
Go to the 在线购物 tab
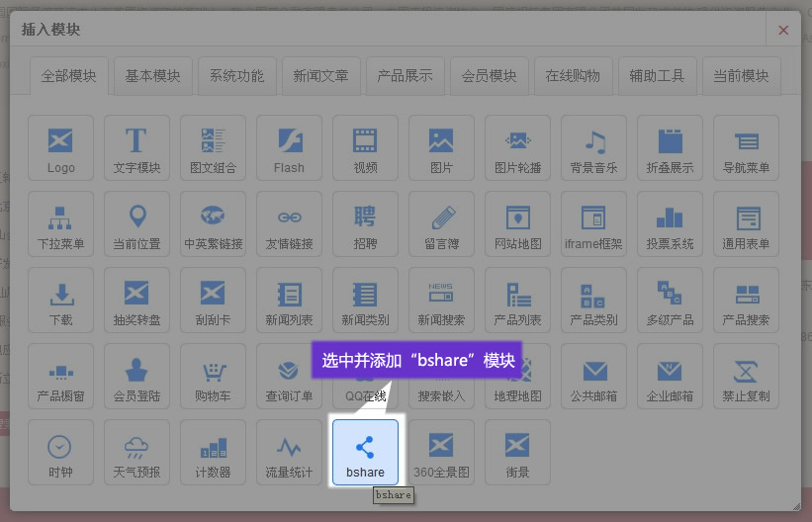(x=573, y=76)
